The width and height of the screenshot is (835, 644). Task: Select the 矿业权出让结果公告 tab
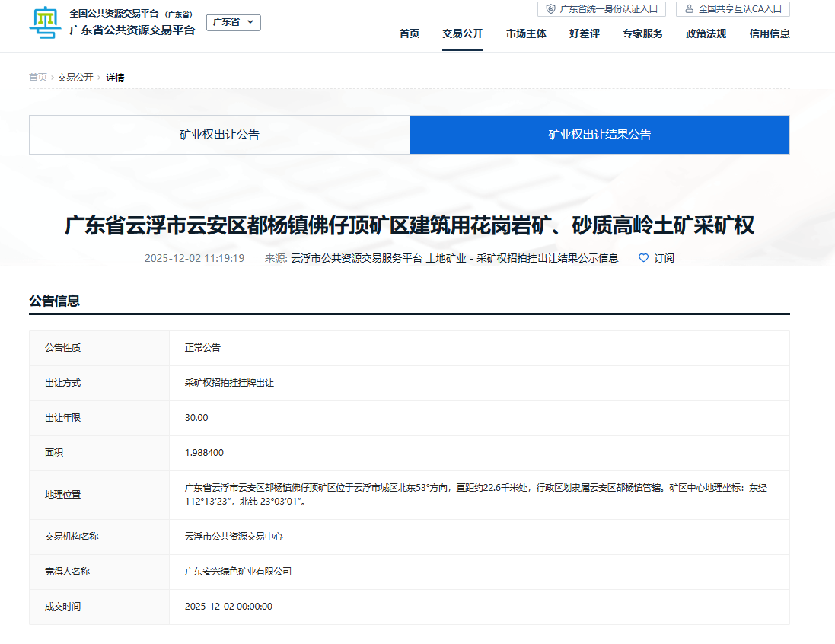[599, 135]
